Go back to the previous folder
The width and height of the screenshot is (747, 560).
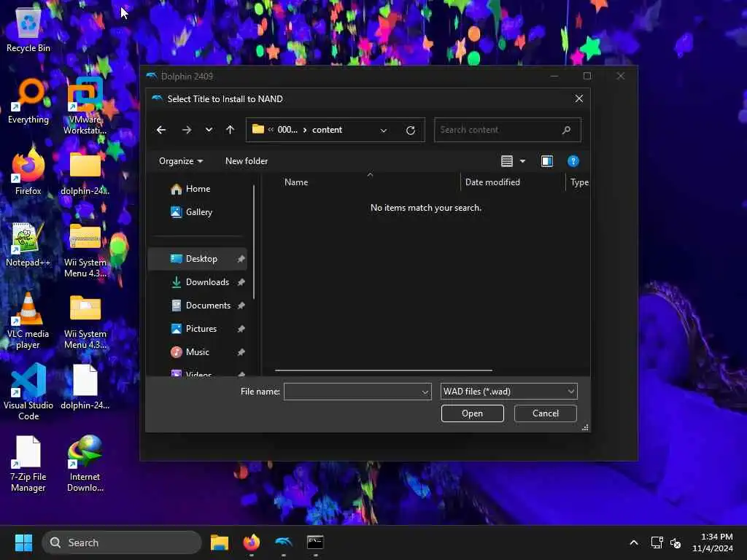coord(161,130)
